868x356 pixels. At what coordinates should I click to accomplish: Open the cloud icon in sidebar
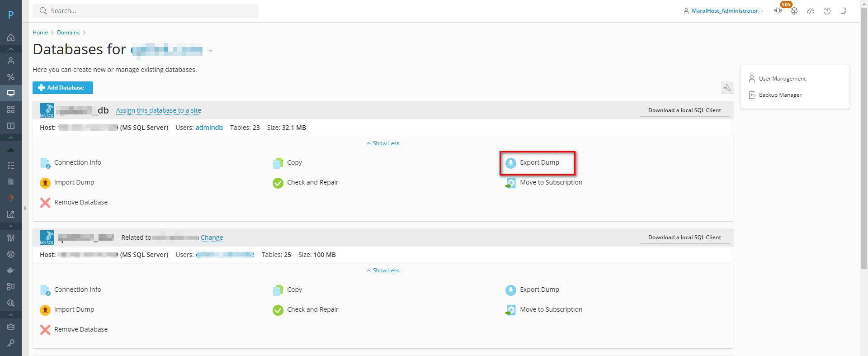11,149
